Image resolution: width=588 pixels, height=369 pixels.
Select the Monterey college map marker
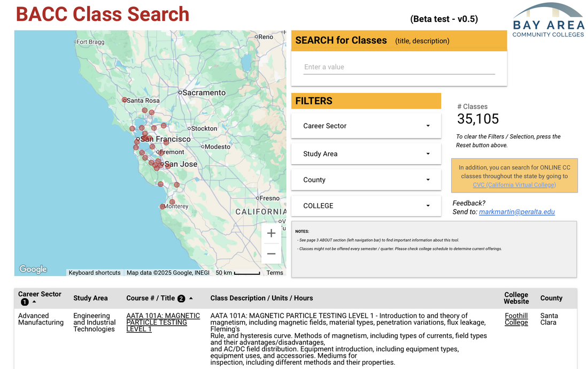163,206
